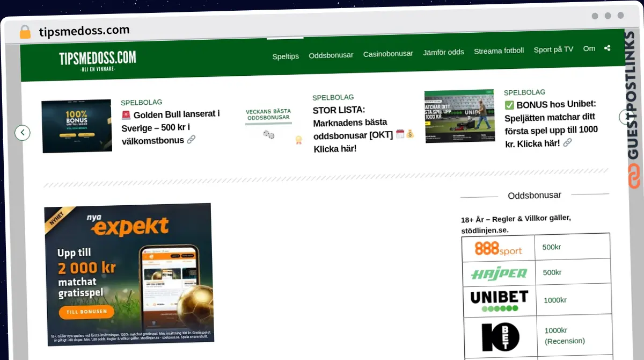644x360 pixels.
Task: Click the Golden Bull 100% bonus thumbnail
Action: 77,126
